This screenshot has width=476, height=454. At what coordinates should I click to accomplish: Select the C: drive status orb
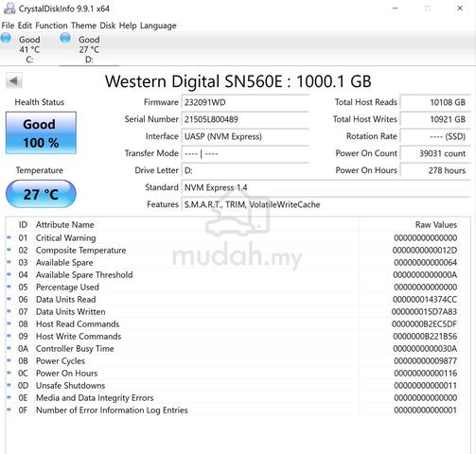click(x=6, y=38)
